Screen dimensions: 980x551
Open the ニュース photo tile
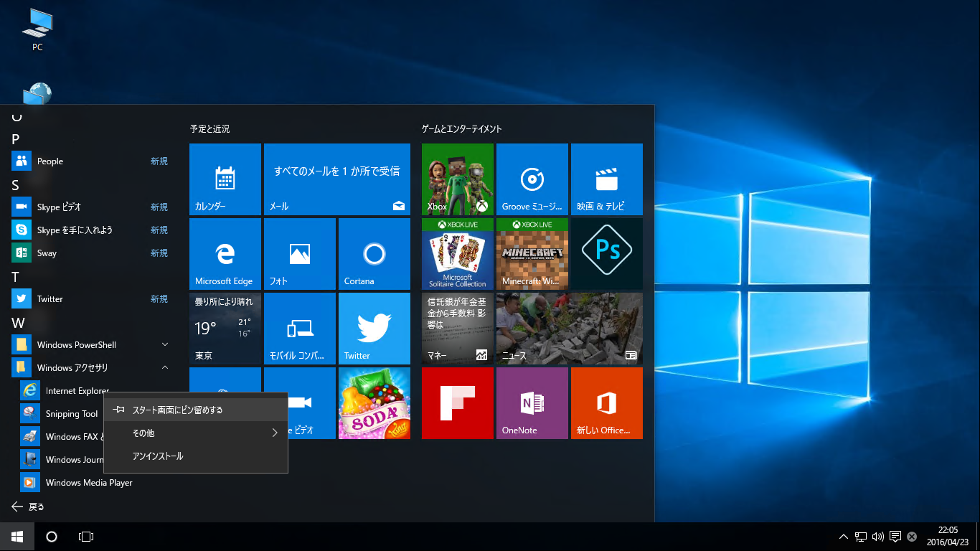tap(570, 329)
